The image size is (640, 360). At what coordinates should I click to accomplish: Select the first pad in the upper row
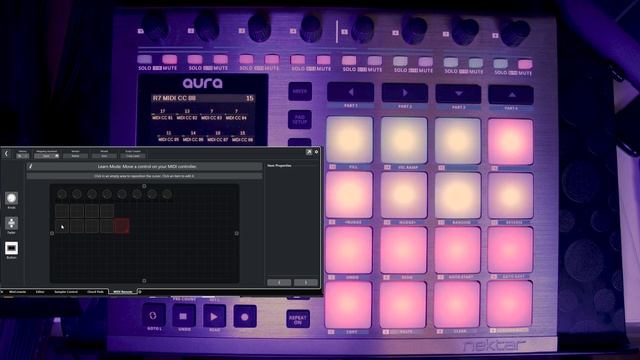(62, 211)
